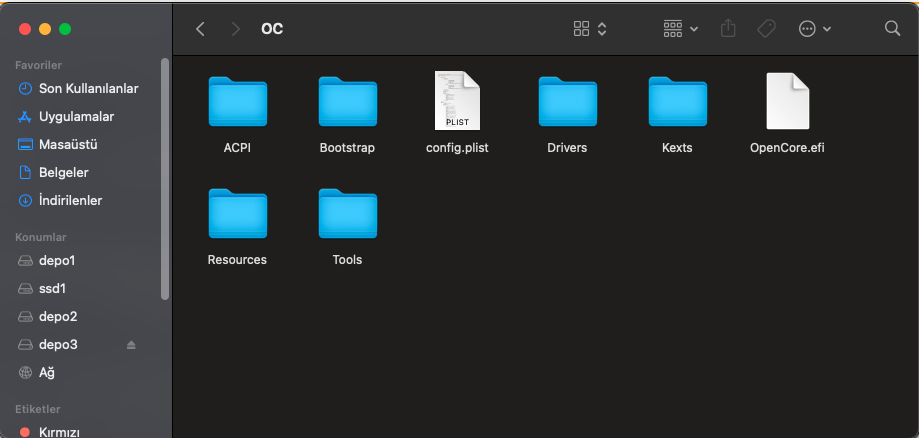Open İndirilenler in the sidebar
Screen dimensions: 919x438
(70, 200)
